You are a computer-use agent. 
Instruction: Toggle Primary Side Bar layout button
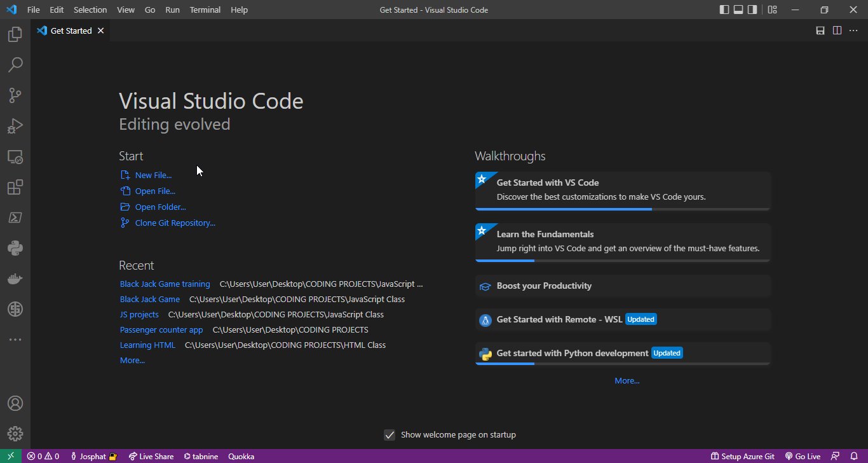click(x=724, y=10)
